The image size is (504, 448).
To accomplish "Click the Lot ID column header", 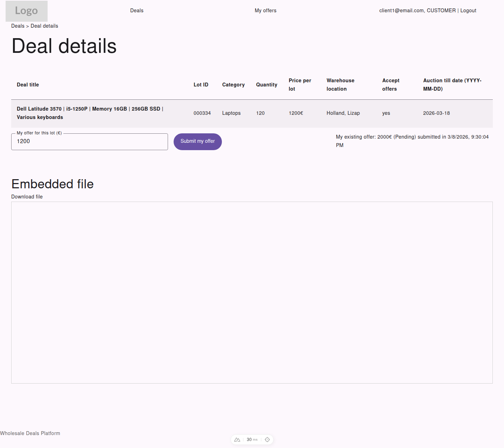I will point(201,84).
